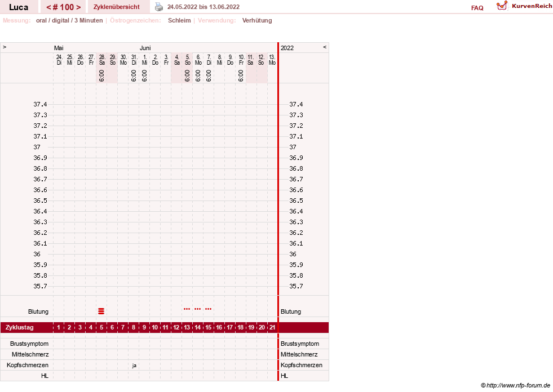Click the date column header '1. Mi'

tap(145, 60)
